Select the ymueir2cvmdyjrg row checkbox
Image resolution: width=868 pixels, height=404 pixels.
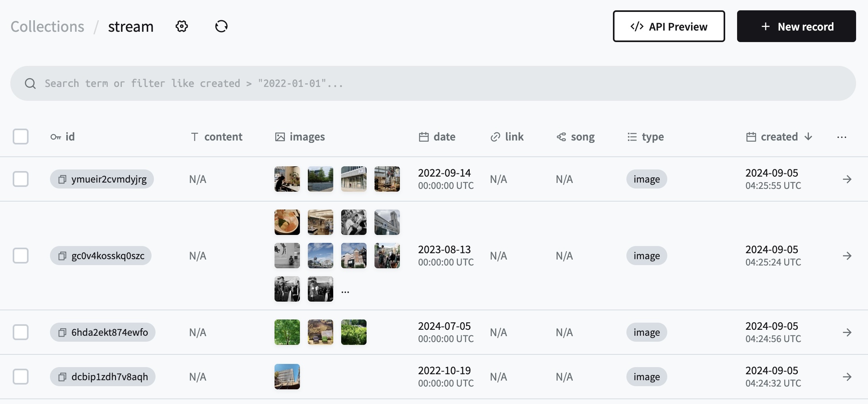[x=21, y=179]
